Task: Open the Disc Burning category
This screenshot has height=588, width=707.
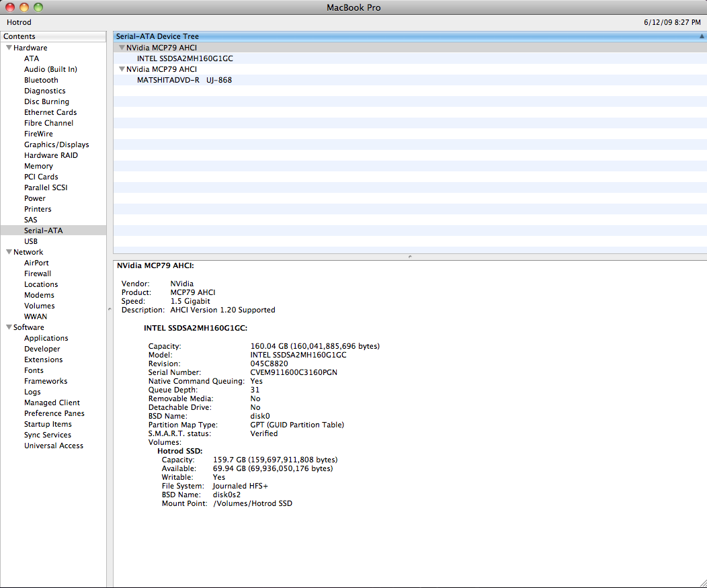Action: [46, 101]
